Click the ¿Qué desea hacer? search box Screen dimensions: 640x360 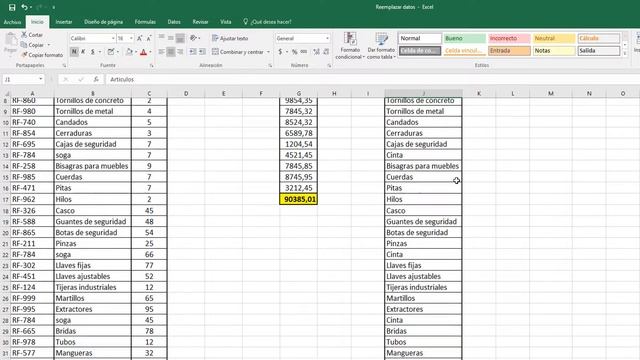[267, 22]
